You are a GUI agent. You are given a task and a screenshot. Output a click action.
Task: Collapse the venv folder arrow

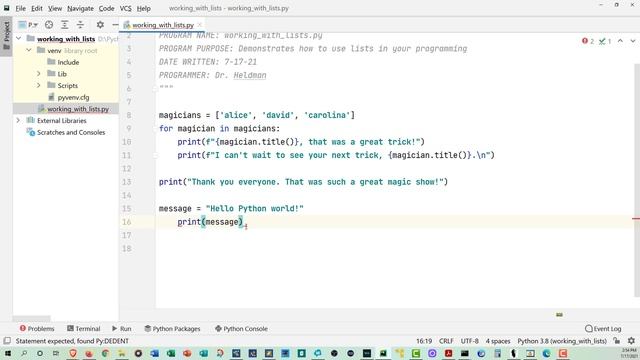point(29,50)
